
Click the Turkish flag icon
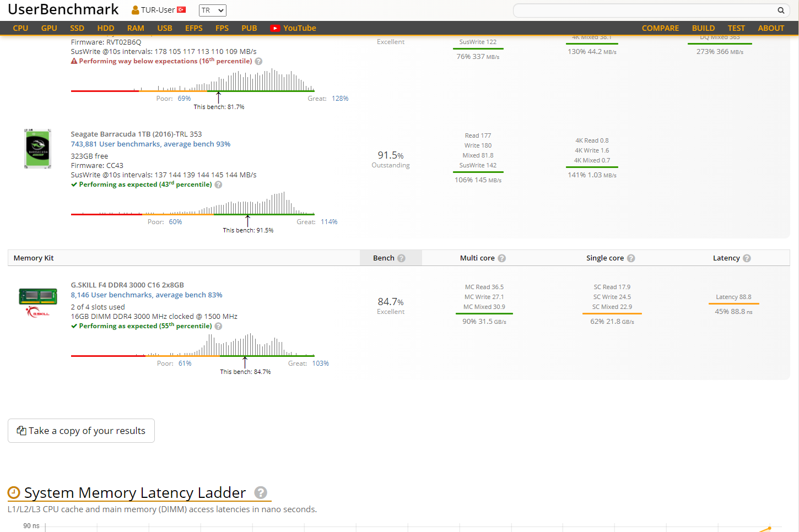point(181,10)
